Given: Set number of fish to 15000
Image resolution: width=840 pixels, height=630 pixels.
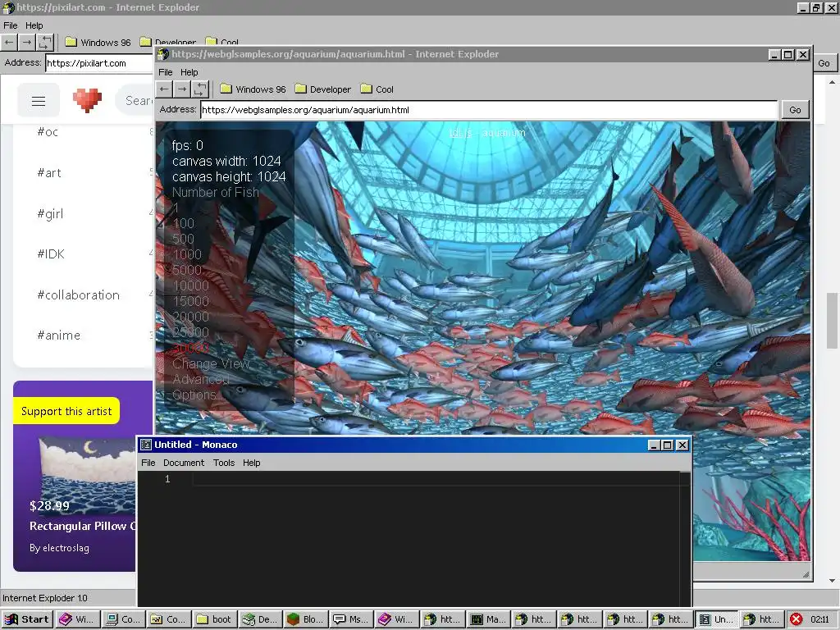Looking at the screenshot, I should [190, 301].
